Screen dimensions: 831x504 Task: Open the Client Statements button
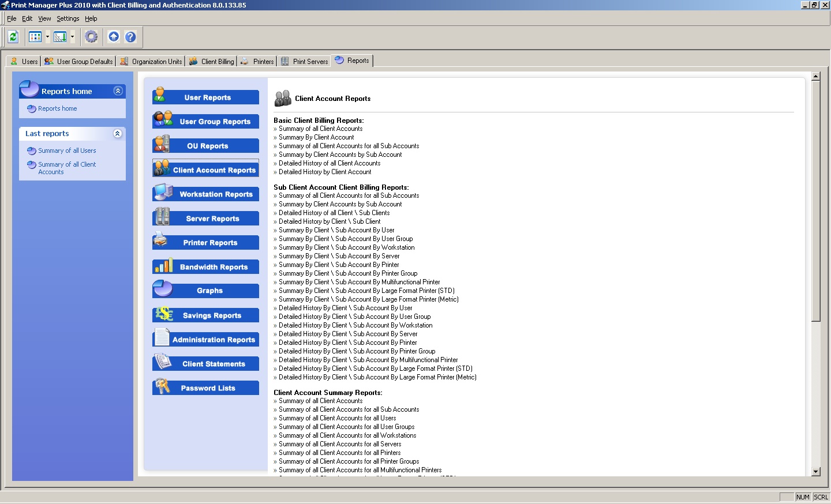[206, 364]
